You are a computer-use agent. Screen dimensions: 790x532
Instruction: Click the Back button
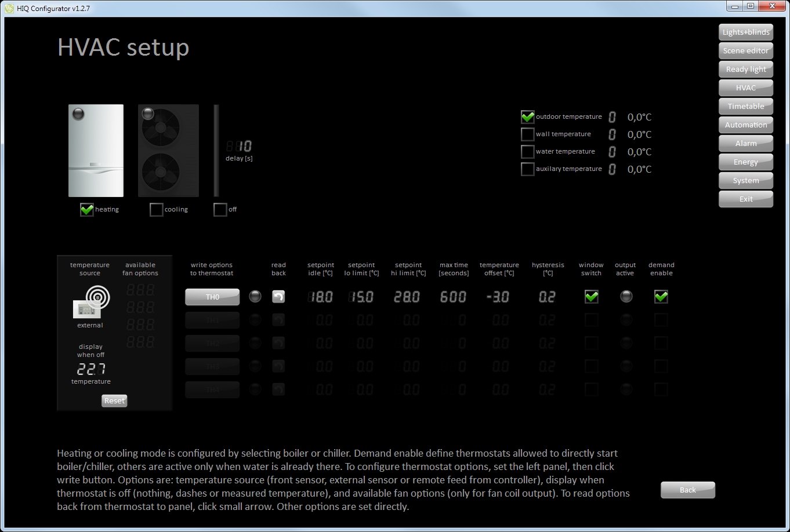point(687,490)
